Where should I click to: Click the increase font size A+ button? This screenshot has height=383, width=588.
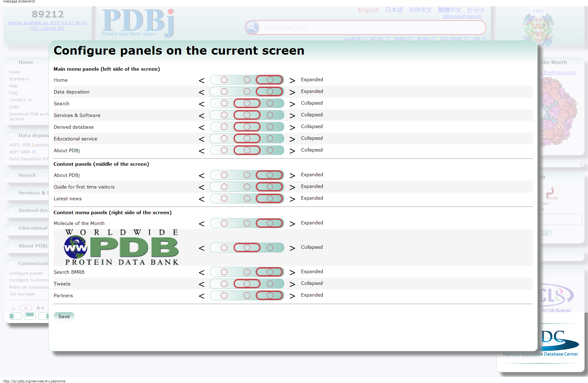(x=40, y=308)
